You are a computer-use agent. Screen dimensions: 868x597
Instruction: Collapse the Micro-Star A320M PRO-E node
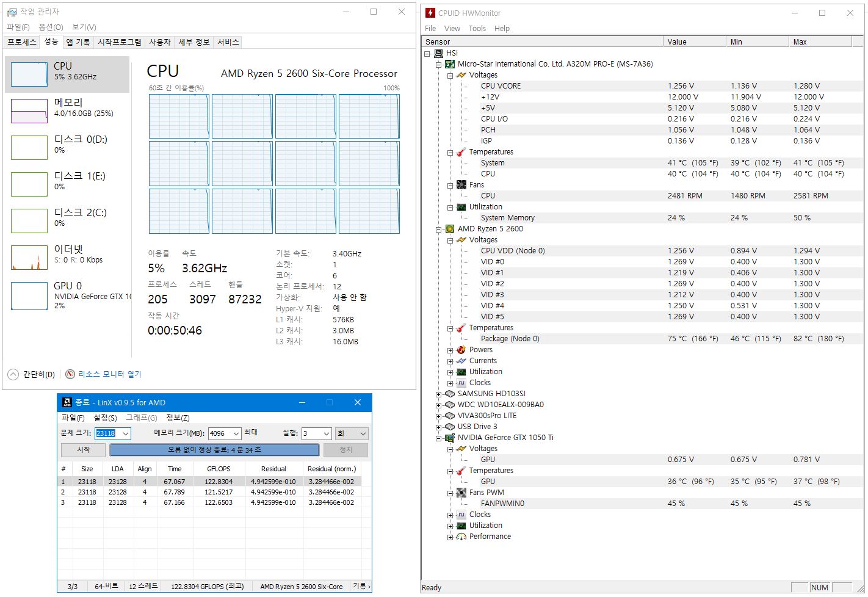tap(438, 64)
